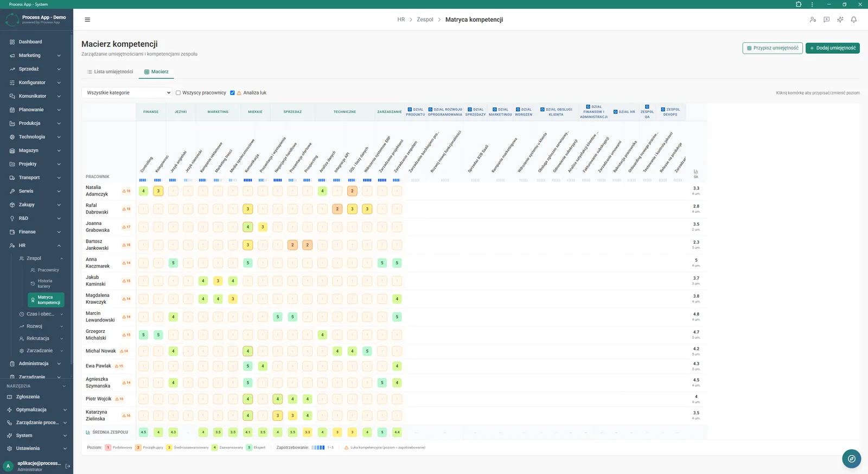The image size is (868, 474).
Task: Open Wszystkie kategorie dropdown
Action: (126, 93)
